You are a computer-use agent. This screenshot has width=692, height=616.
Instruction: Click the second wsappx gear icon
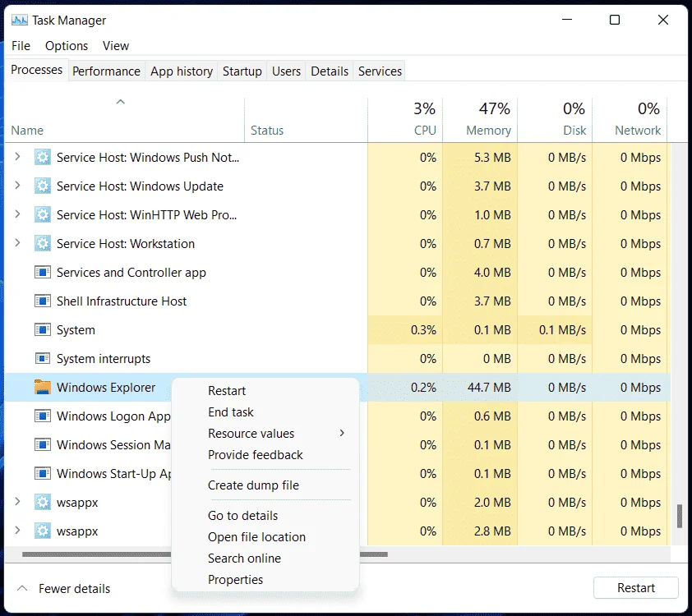pos(43,531)
